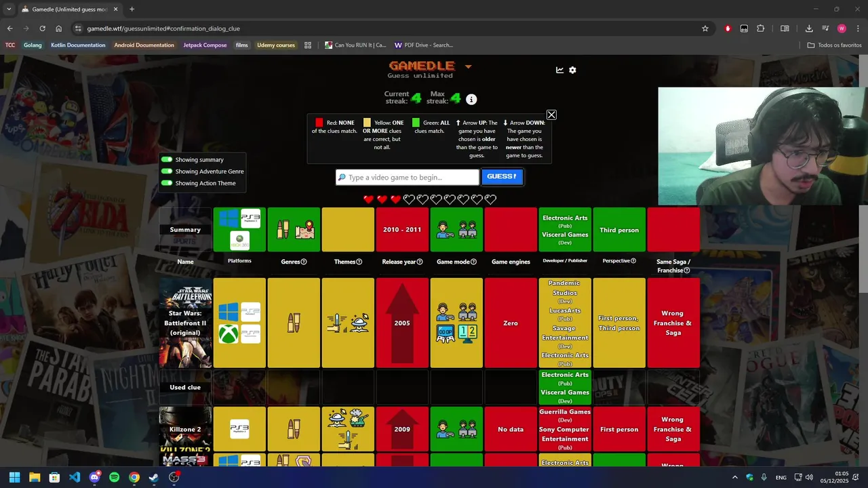
Task: Click the Killzone 2 First person cell
Action: (619, 429)
